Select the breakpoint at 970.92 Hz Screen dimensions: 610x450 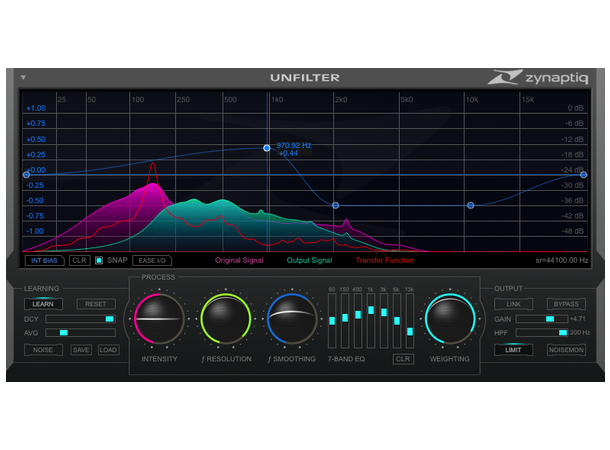click(x=266, y=148)
